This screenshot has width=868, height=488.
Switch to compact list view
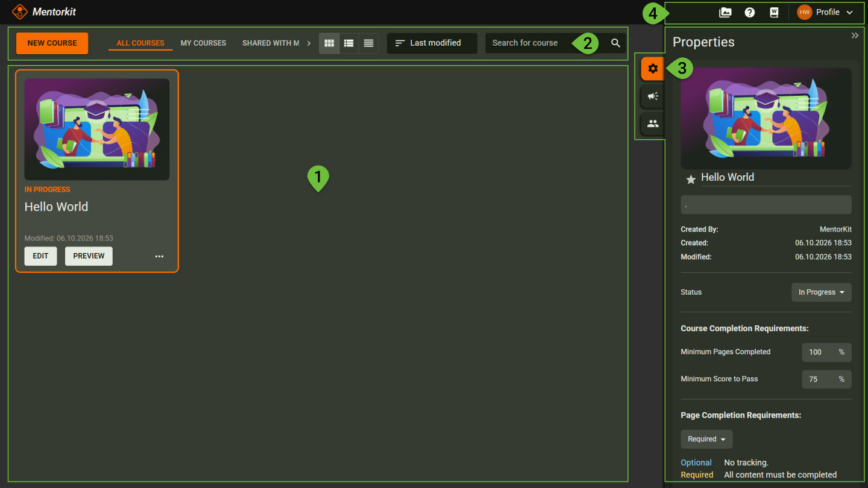coord(368,43)
